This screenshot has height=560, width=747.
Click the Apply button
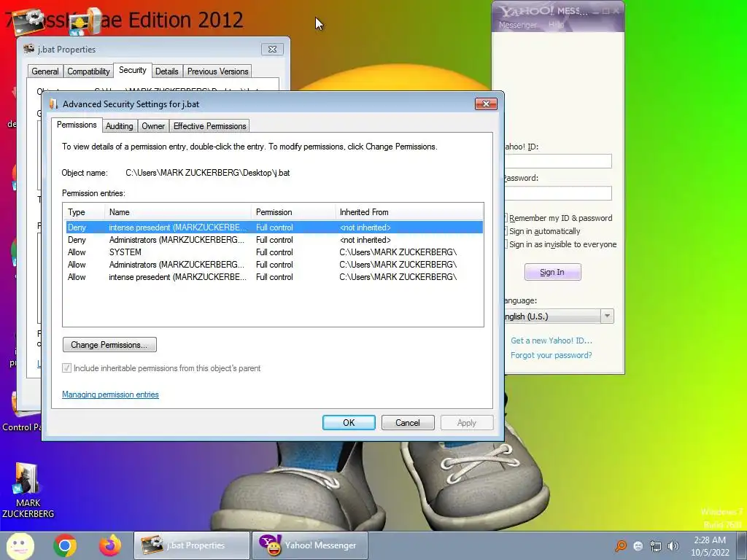[x=466, y=422]
